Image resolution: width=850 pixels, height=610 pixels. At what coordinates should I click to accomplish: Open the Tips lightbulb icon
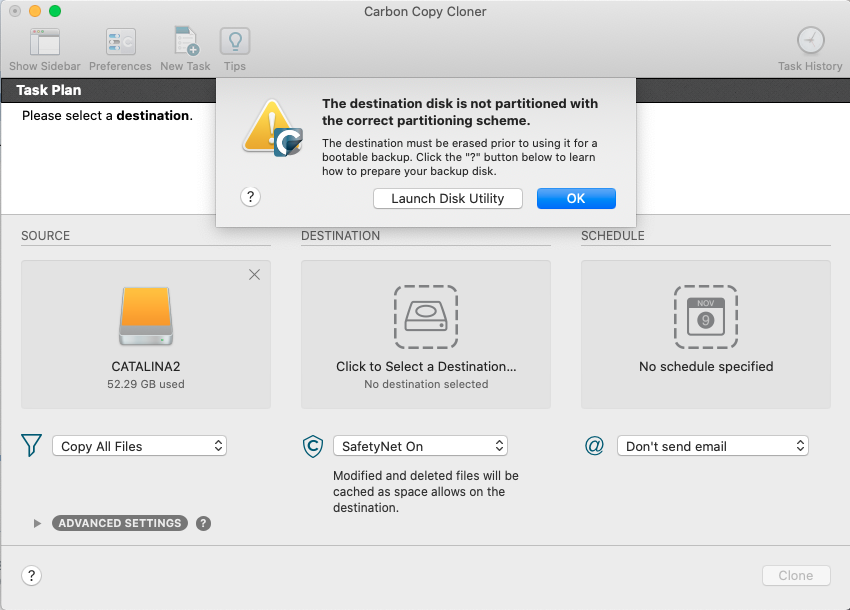point(235,41)
